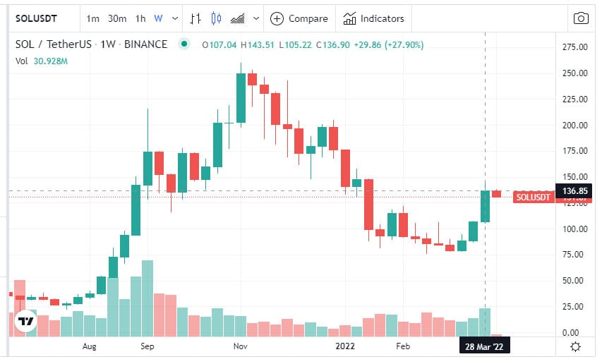Click the 28 Mar '22 date marker

(x=483, y=346)
